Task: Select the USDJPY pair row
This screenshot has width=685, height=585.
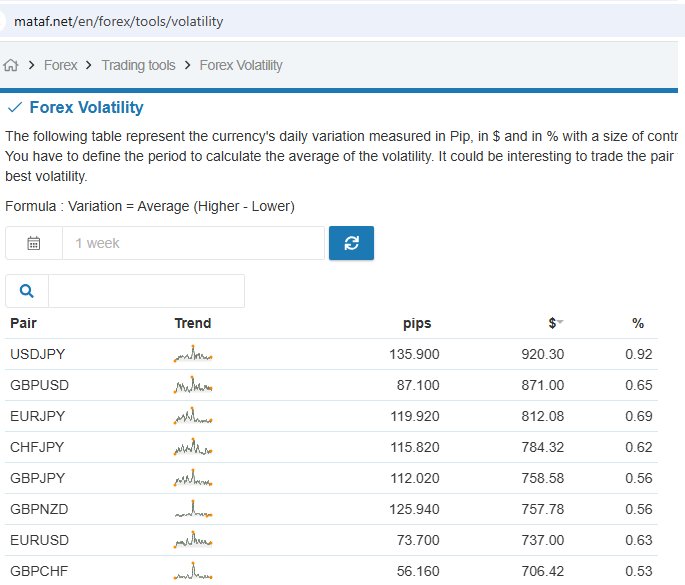Action: 332,354
